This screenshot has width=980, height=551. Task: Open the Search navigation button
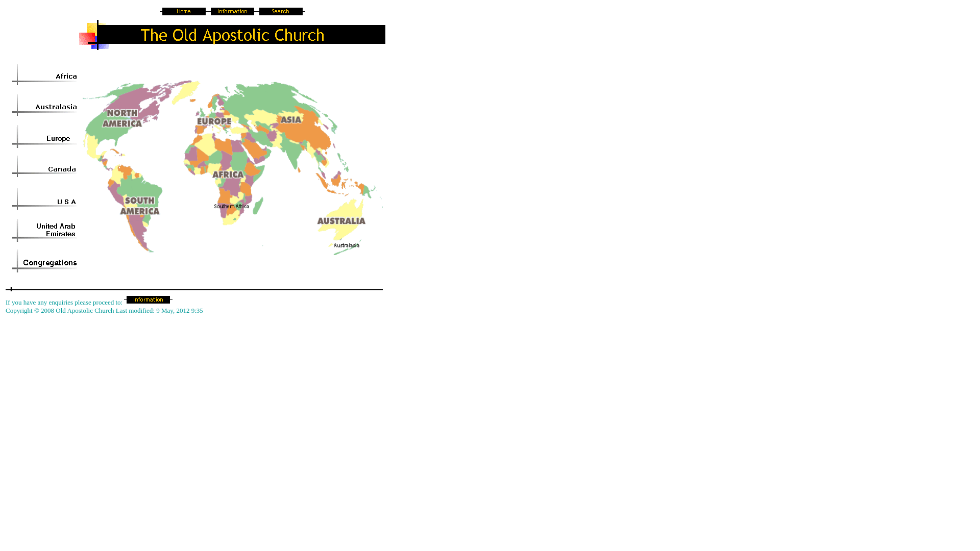[x=281, y=11]
